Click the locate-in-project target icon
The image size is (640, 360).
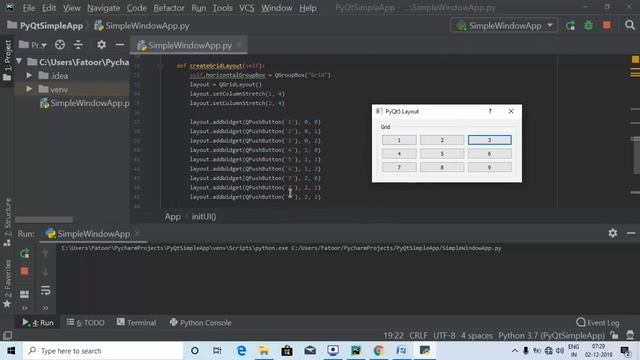[60, 45]
